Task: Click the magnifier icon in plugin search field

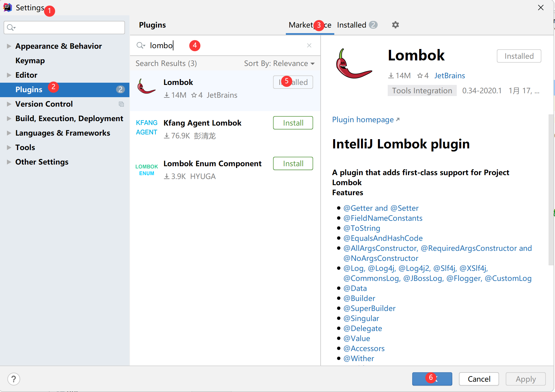Action: pos(141,45)
